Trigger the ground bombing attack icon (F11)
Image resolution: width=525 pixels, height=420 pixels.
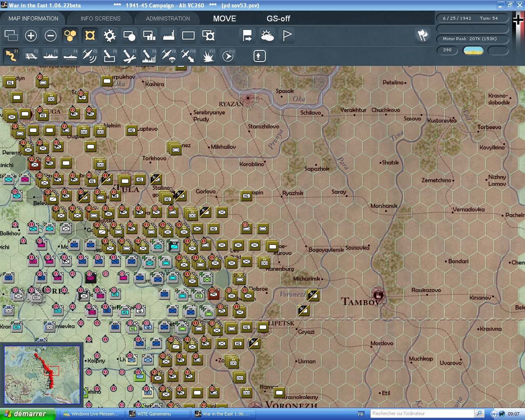[x=208, y=55]
